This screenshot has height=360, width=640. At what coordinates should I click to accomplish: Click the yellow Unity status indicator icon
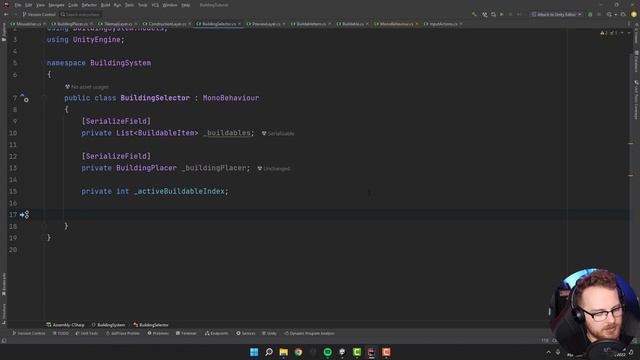634,14
